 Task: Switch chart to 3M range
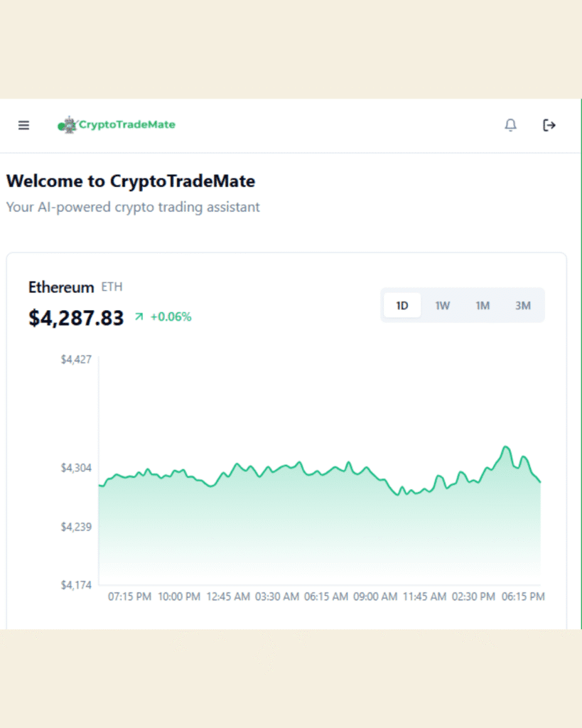point(523,306)
